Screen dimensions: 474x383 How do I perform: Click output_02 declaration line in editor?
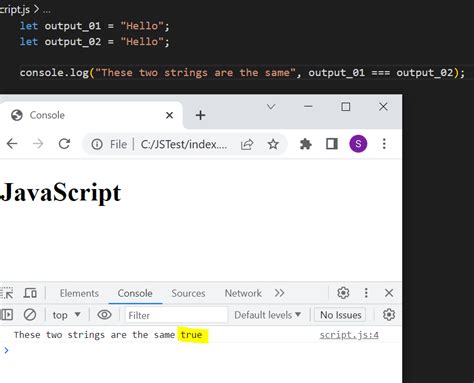tap(95, 42)
